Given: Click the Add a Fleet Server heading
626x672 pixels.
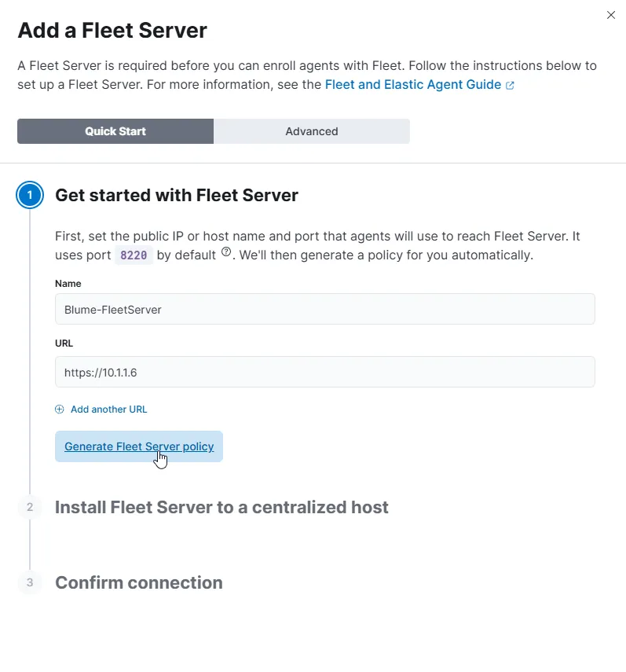Looking at the screenshot, I should click(x=112, y=31).
